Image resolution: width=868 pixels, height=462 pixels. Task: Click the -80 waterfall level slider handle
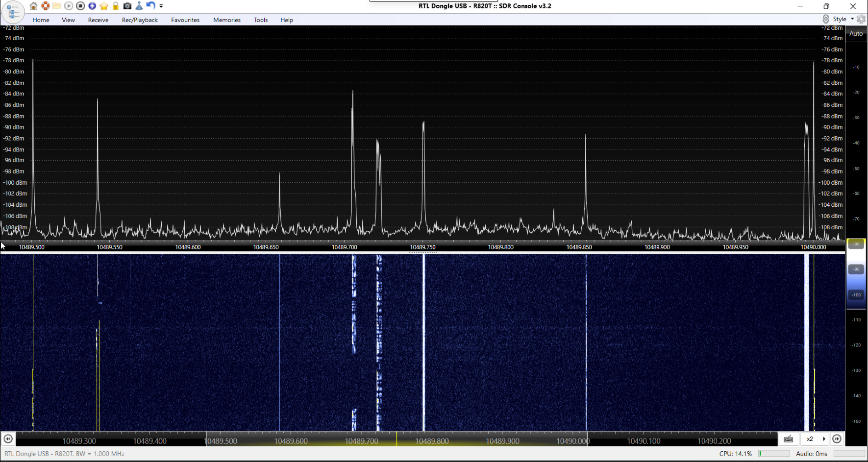pyautogui.click(x=856, y=244)
